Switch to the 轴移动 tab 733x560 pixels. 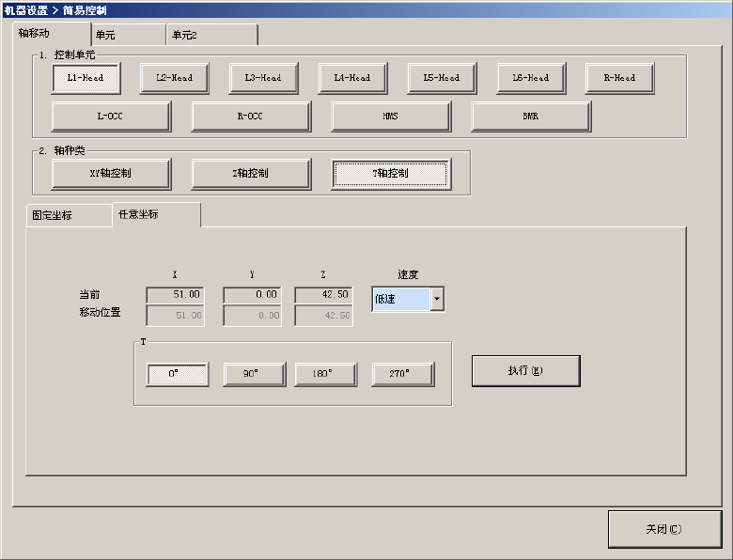coord(52,34)
